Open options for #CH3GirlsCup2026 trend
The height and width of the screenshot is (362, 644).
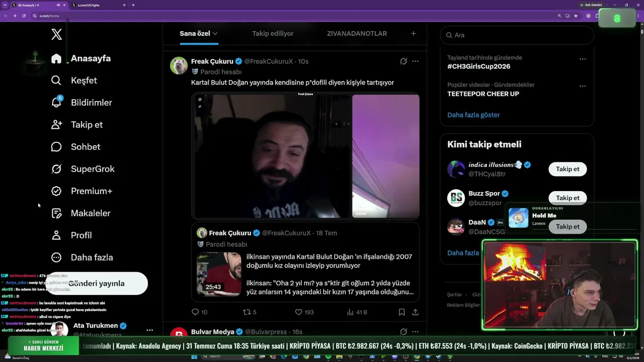583,59
